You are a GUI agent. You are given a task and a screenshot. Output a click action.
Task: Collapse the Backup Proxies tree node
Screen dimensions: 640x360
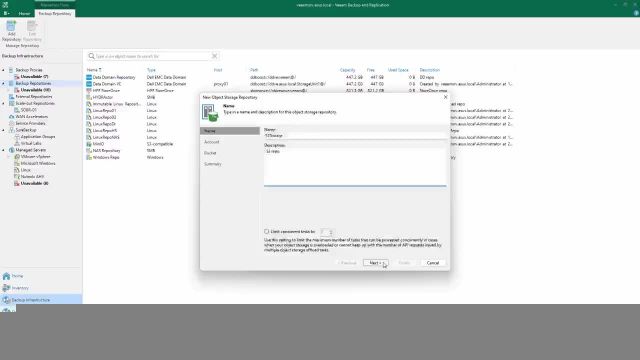(x=3, y=70)
